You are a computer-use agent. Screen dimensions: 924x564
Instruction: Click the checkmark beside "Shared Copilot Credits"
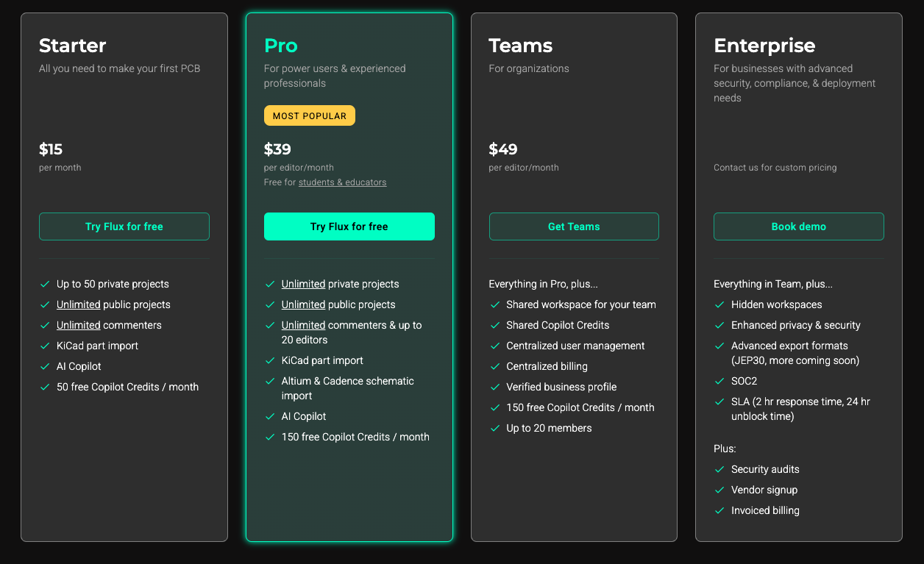click(x=495, y=325)
